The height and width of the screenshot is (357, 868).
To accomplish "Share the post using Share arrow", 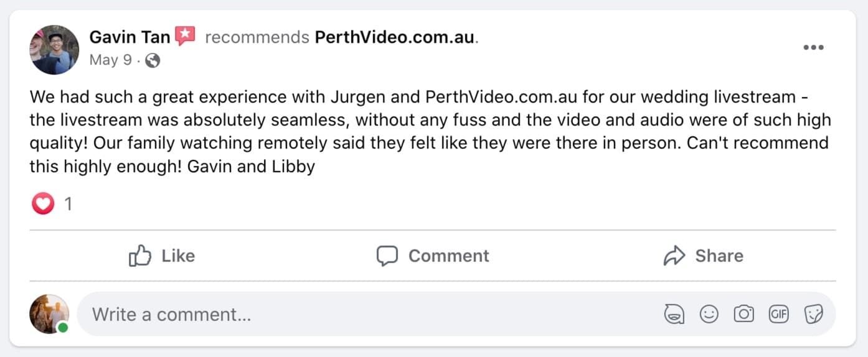I will [x=704, y=256].
